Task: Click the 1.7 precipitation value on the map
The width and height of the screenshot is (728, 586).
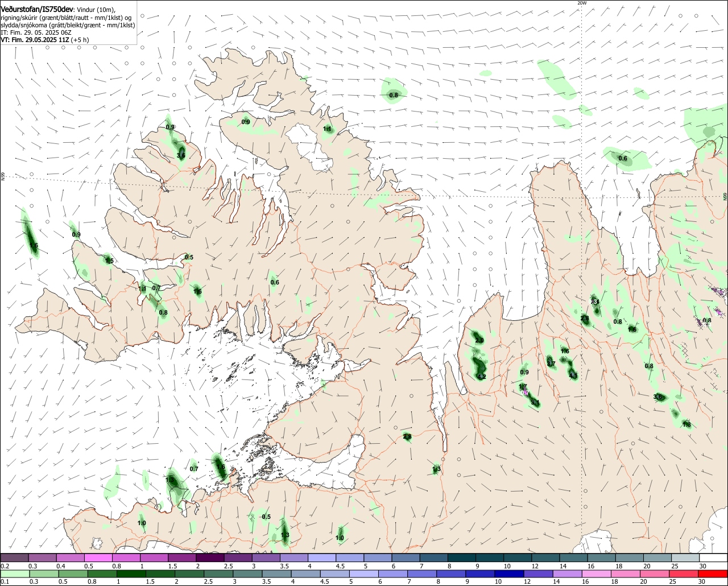Action: point(523,387)
